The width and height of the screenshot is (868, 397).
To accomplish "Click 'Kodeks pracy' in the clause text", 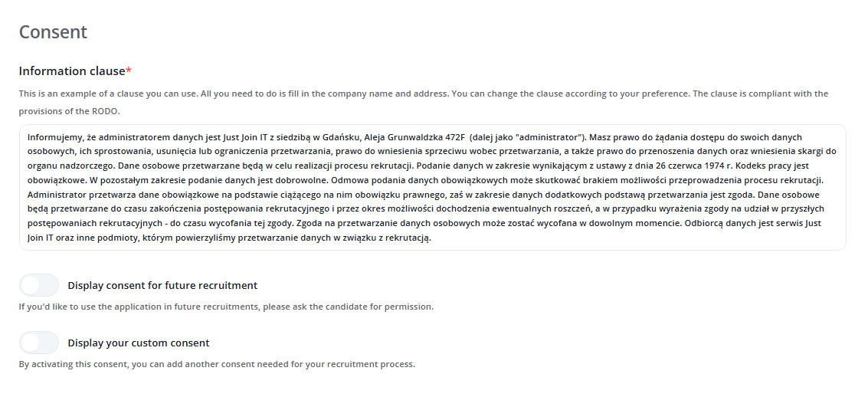I will click(x=760, y=166).
